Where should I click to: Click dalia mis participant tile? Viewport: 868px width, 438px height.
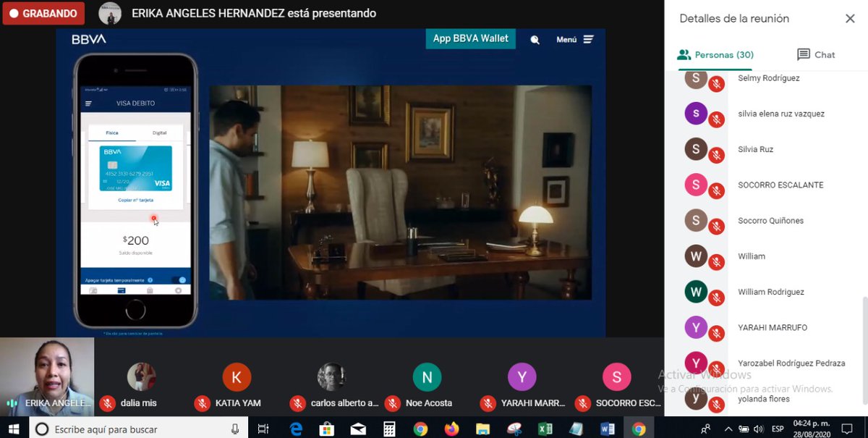(142, 377)
